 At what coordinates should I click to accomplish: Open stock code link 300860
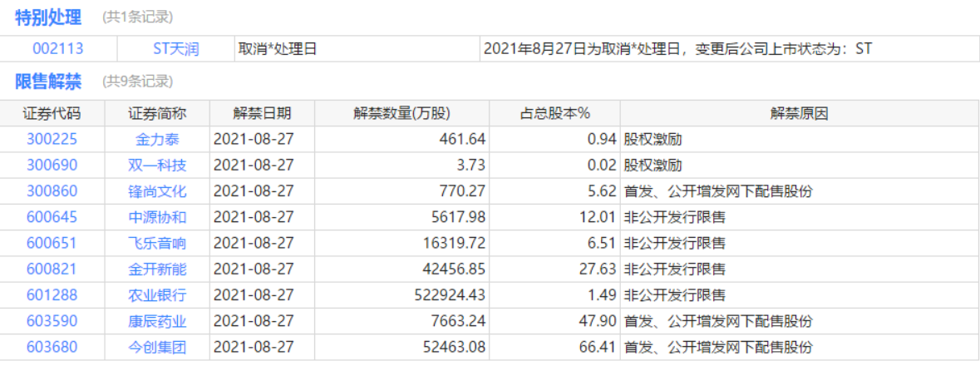tap(52, 191)
